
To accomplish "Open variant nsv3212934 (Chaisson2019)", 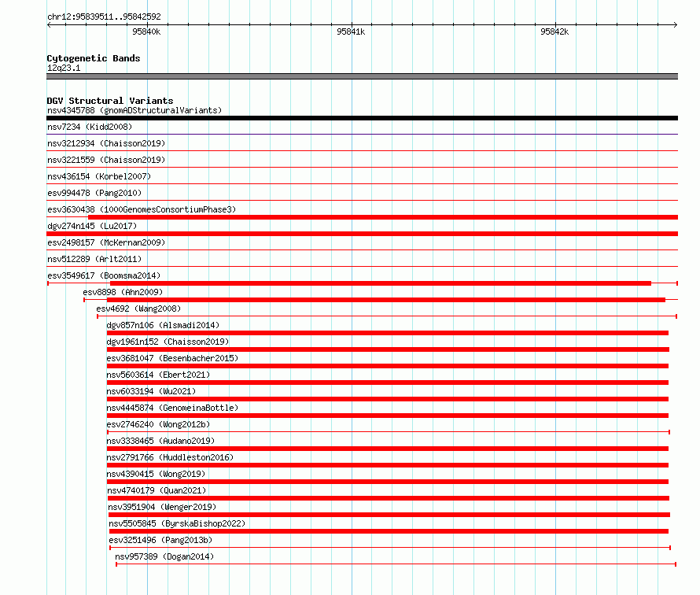I will (106, 143).
